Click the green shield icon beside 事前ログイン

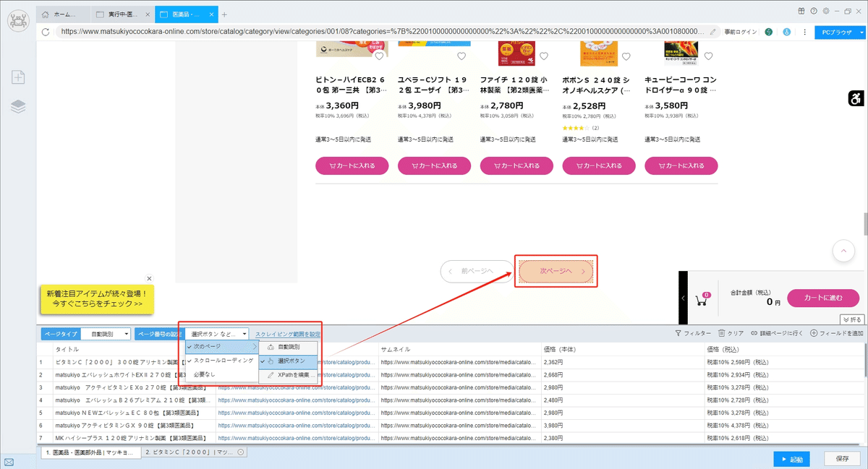[768, 32]
